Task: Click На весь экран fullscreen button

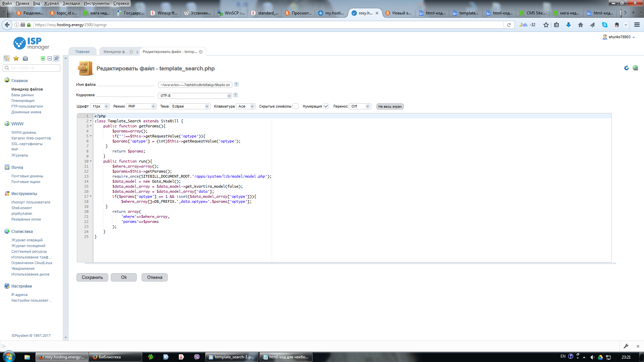Action: click(390, 106)
